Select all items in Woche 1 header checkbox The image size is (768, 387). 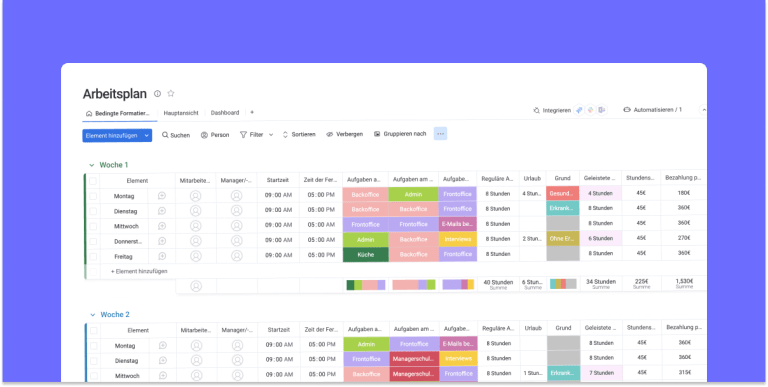93,181
